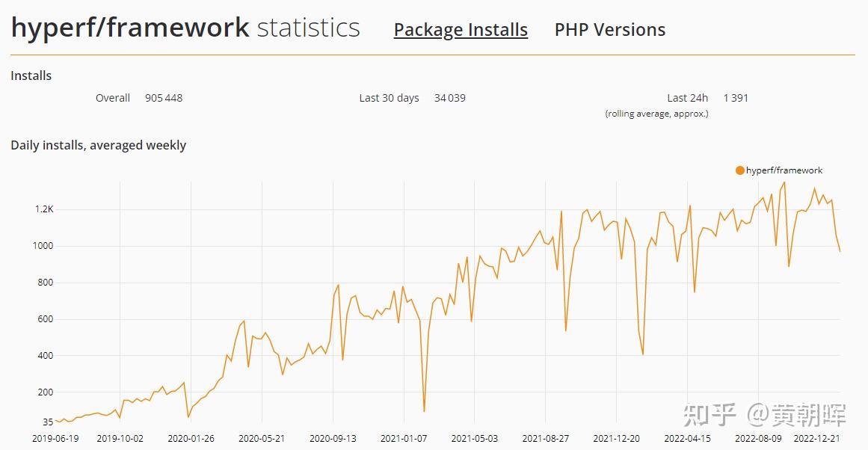Click the Last 24h rolling average figure
Screen dimensions: 868x450
pos(736,98)
